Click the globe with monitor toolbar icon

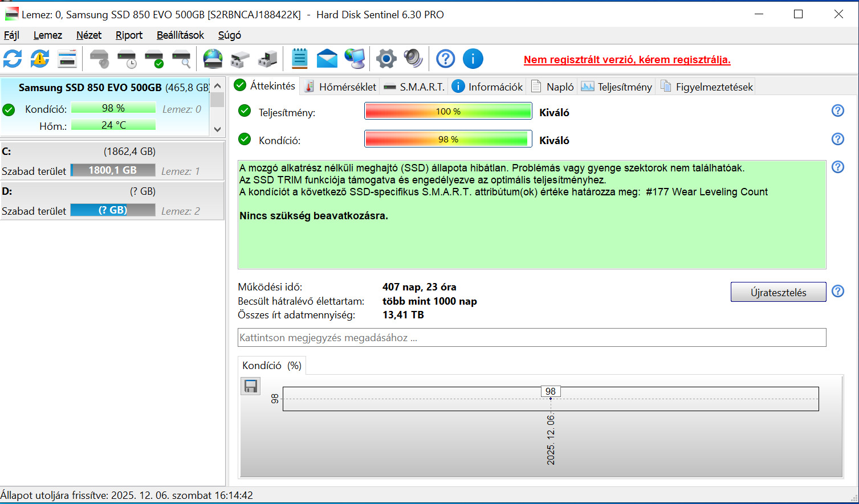coord(355,59)
